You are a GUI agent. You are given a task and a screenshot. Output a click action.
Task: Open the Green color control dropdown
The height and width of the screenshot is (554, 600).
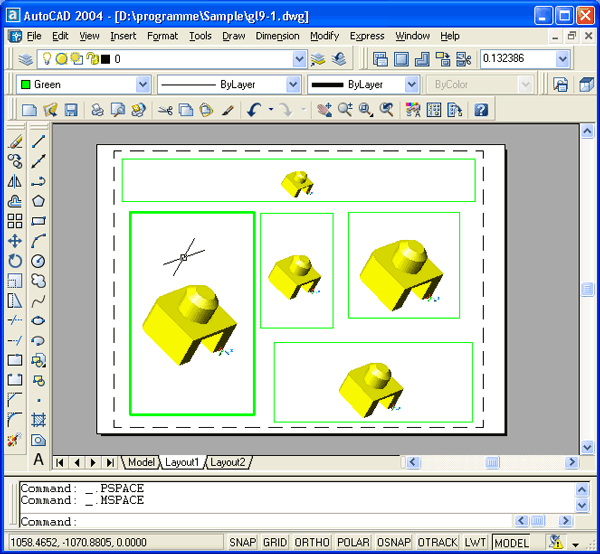142,85
